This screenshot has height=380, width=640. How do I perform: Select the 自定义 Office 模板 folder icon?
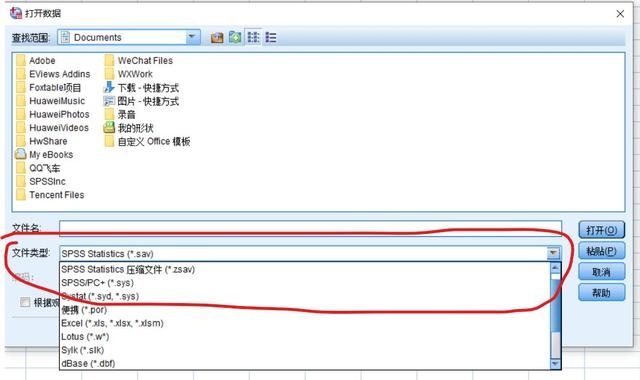coord(109,142)
